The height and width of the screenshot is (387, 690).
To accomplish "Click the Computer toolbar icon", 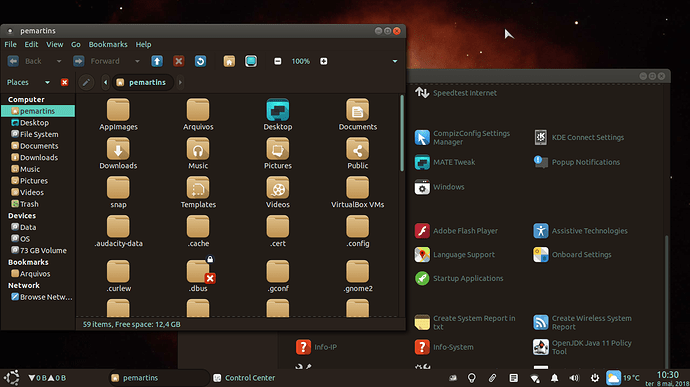I will click(x=251, y=61).
